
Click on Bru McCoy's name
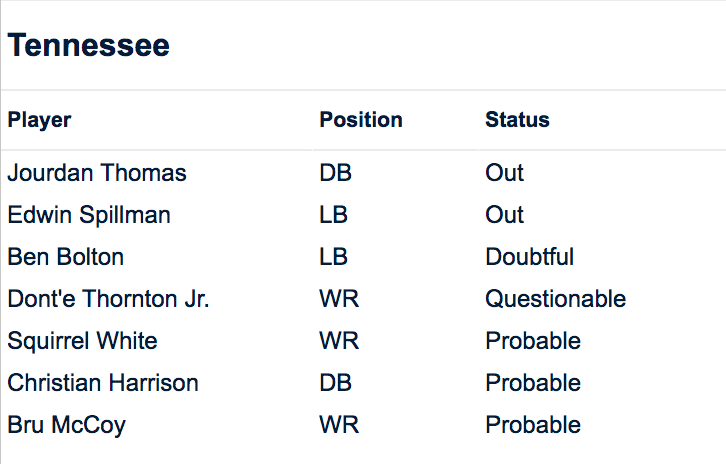(x=67, y=425)
